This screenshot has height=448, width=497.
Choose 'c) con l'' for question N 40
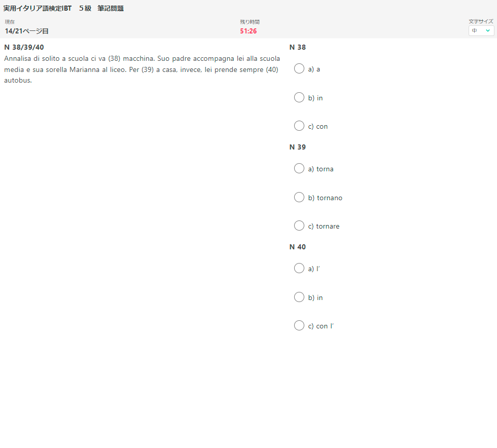pyautogui.click(x=299, y=325)
